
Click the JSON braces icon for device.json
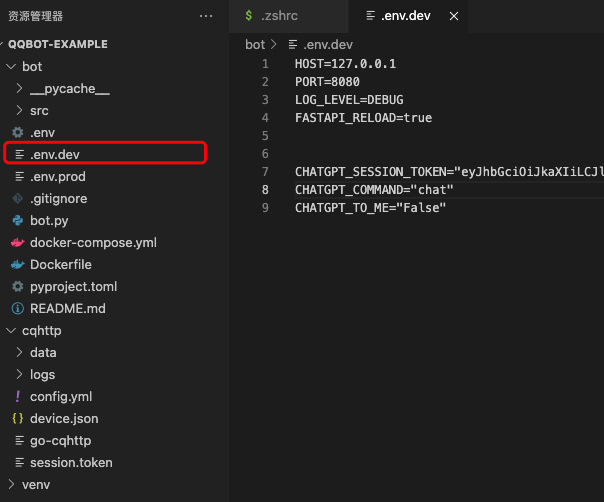[17, 418]
